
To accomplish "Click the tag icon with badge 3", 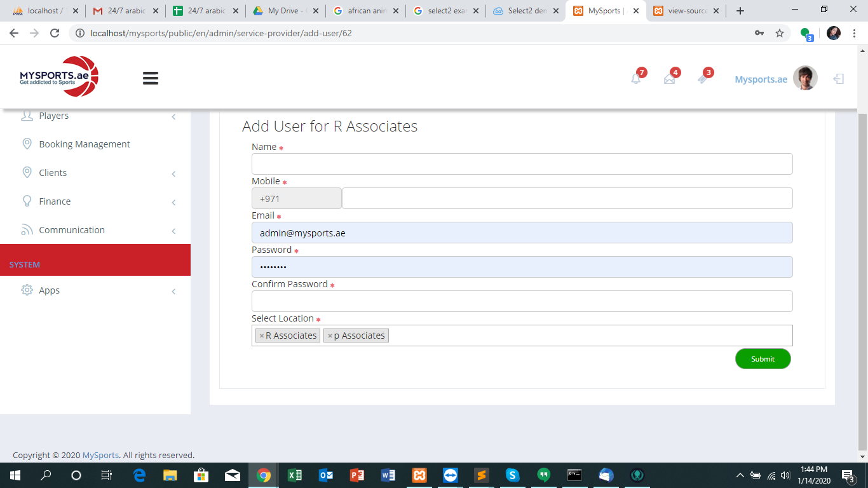I will 702,79.
